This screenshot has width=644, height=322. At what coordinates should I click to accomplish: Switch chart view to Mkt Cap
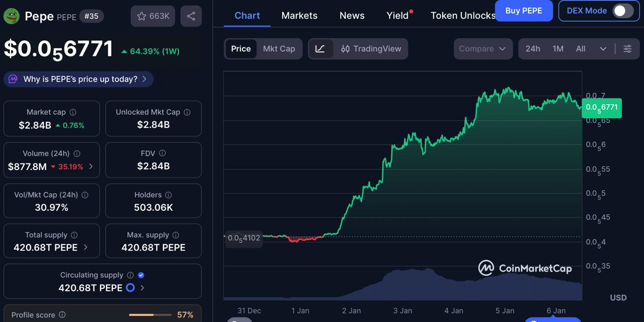[279, 49]
